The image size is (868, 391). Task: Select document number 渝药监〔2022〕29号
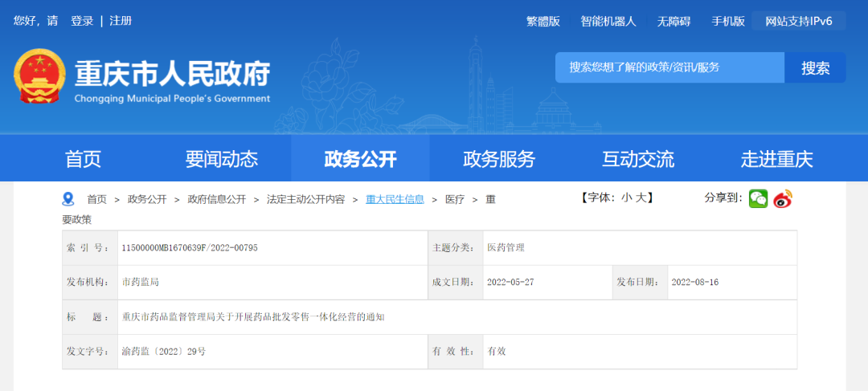[164, 351]
